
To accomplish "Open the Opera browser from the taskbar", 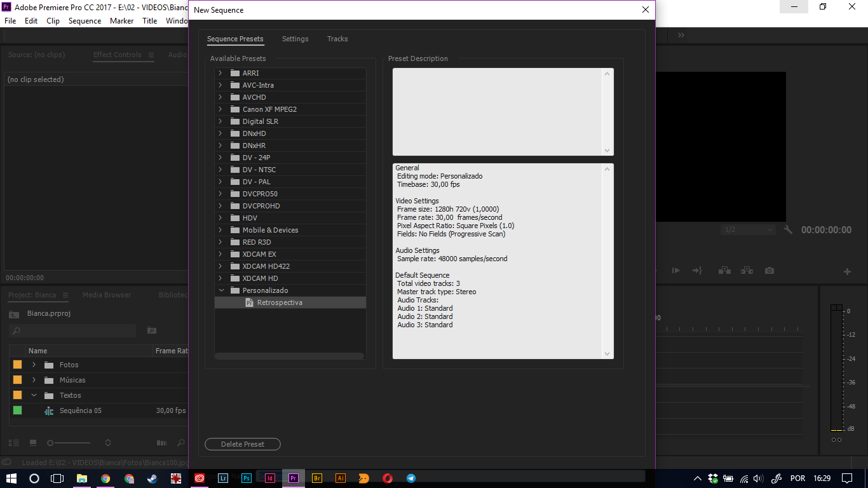I will [x=388, y=478].
